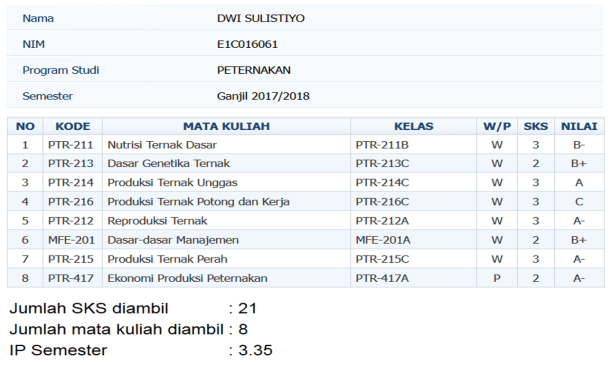Viewport: 612px width, 365px height.
Task: Click the Jumlah SKS diambil label
Action: tap(89, 308)
